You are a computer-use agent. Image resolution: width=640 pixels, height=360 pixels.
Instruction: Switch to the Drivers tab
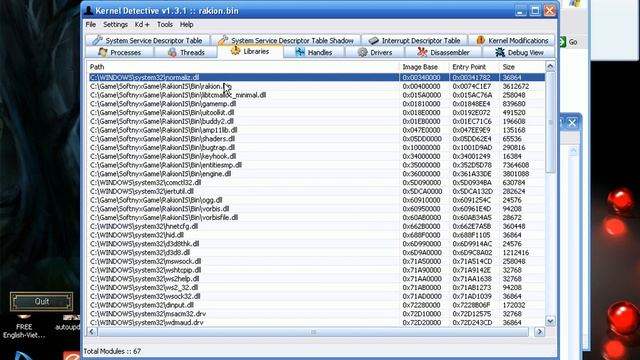click(375, 52)
